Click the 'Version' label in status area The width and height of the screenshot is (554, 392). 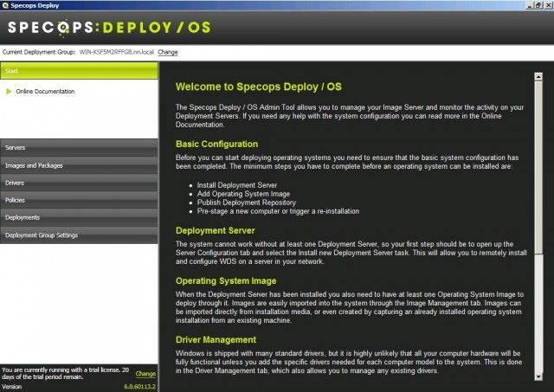(12, 387)
